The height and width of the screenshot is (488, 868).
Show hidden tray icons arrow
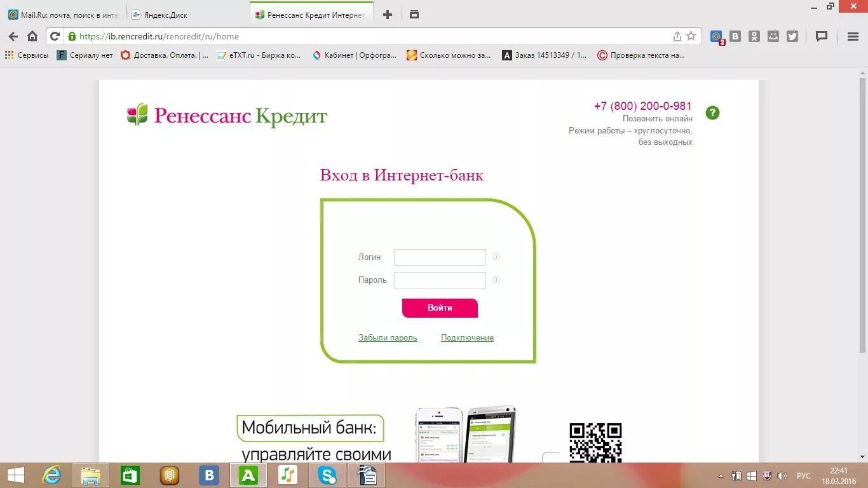click(721, 475)
